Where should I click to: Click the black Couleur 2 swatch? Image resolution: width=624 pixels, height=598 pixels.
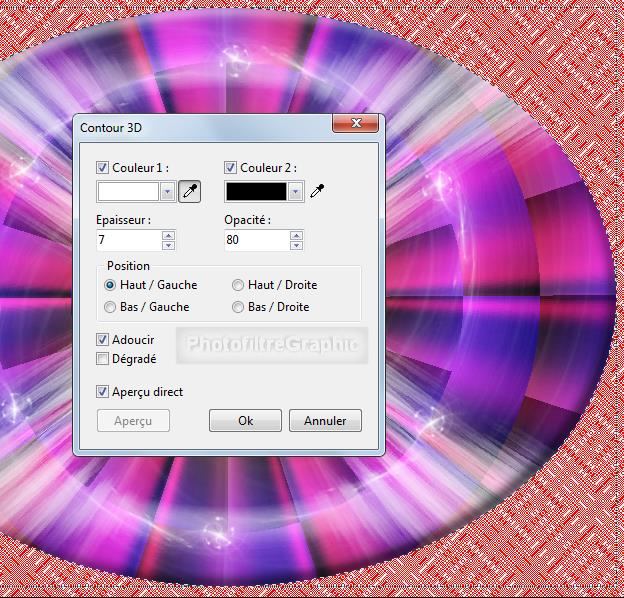click(256, 191)
